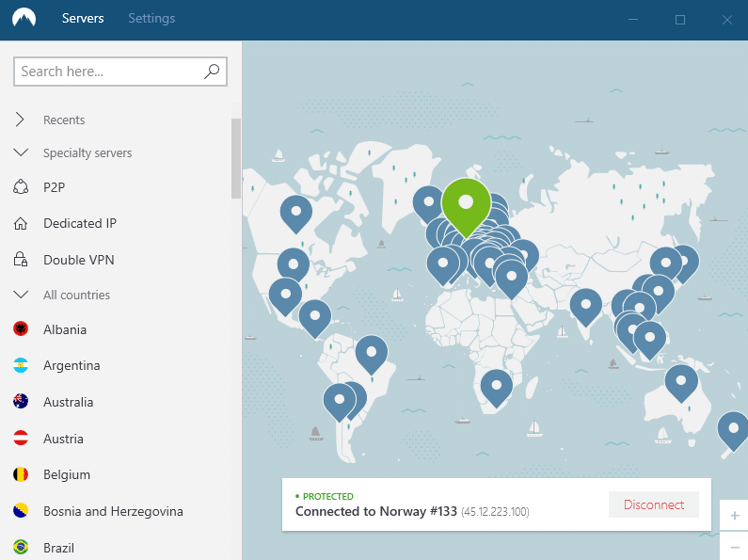Click the server IP address 45.12.223.100
748x560 pixels.
pyautogui.click(x=495, y=512)
